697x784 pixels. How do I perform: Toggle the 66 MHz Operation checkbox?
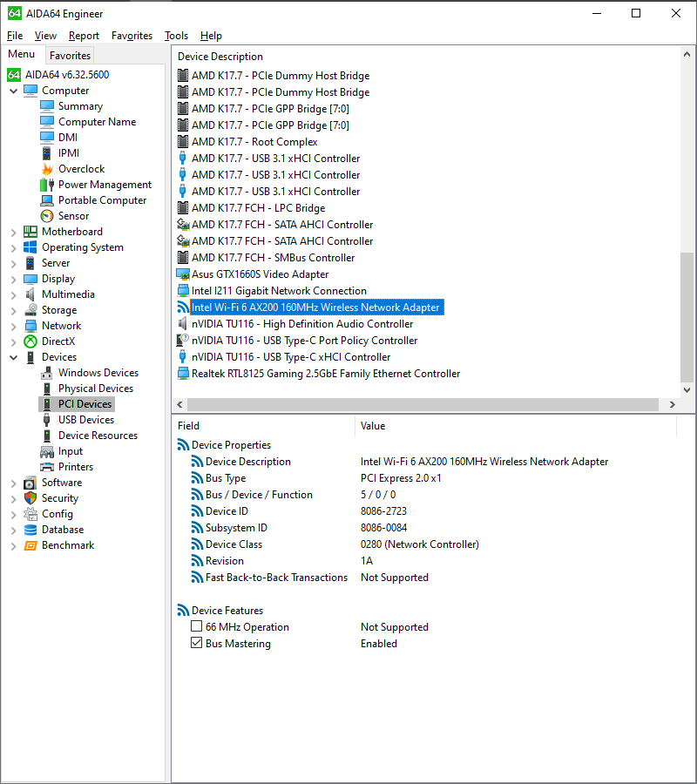pyautogui.click(x=197, y=626)
